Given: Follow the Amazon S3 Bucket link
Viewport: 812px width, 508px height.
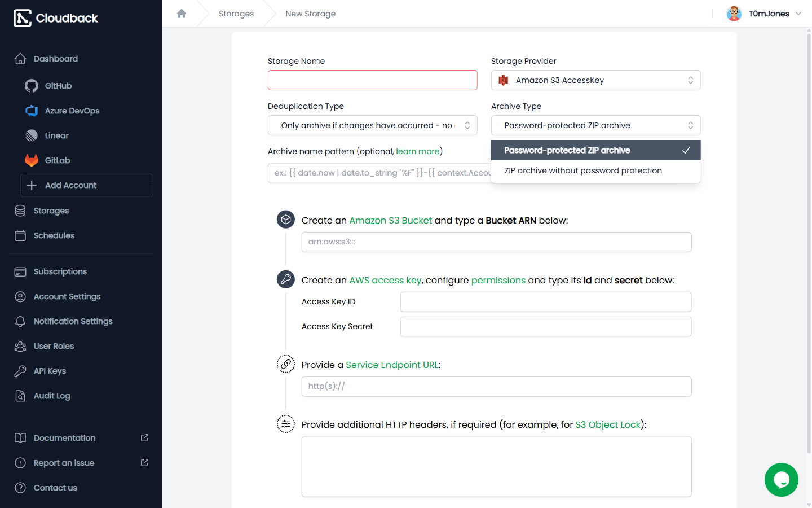Looking at the screenshot, I should coord(391,220).
